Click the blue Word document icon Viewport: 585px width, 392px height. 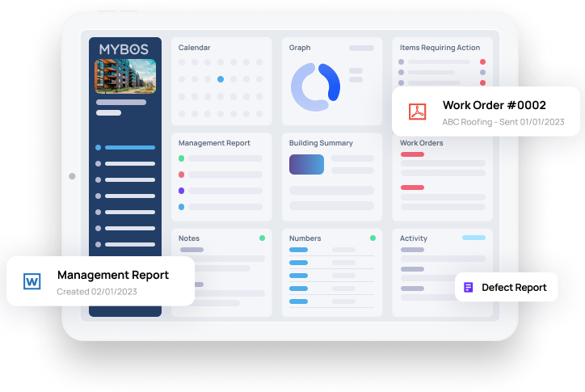[x=32, y=281]
